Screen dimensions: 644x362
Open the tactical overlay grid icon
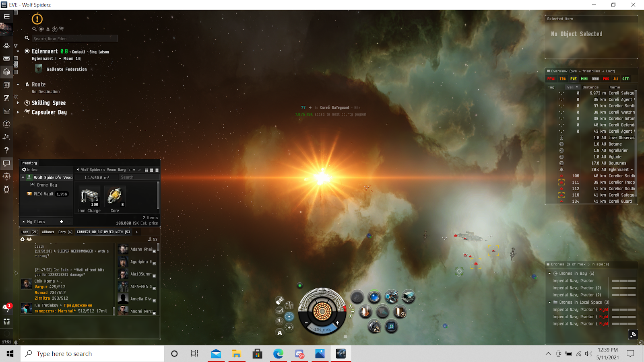(289, 306)
